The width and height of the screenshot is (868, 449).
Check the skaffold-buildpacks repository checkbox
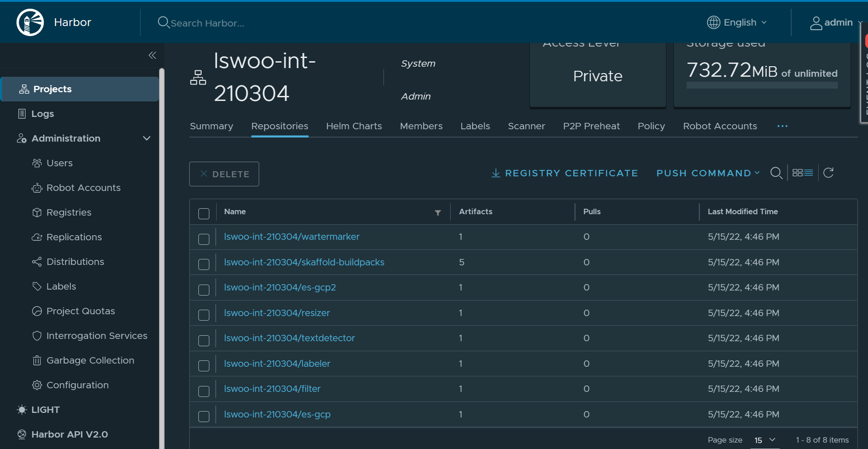[x=204, y=264]
